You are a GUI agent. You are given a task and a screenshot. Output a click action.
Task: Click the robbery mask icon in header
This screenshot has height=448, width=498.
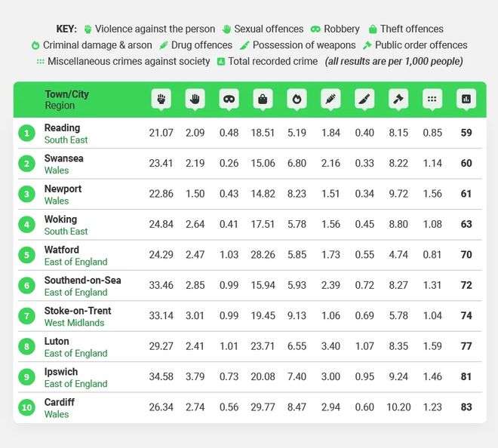point(229,99)
